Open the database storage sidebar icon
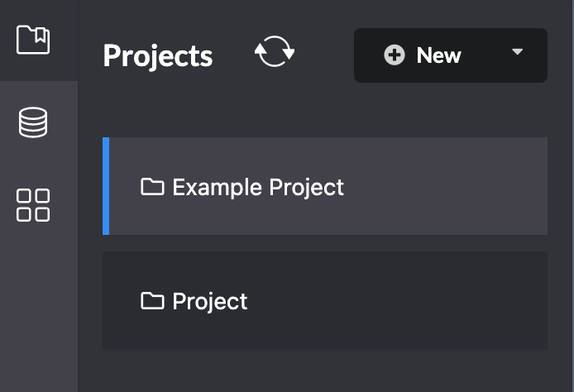Screen dimensions: 574x392 pyautogui.click(x=33, y=122)
